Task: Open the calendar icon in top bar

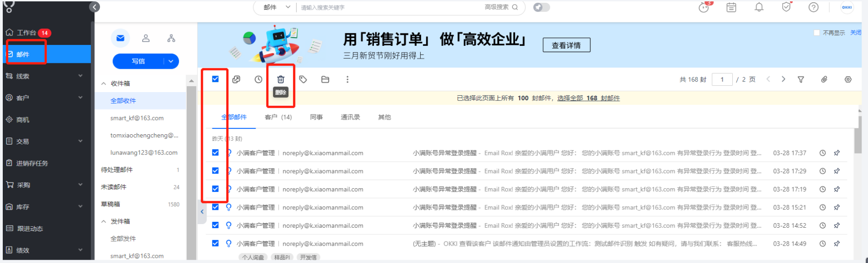Action: [x=731, y=7]
